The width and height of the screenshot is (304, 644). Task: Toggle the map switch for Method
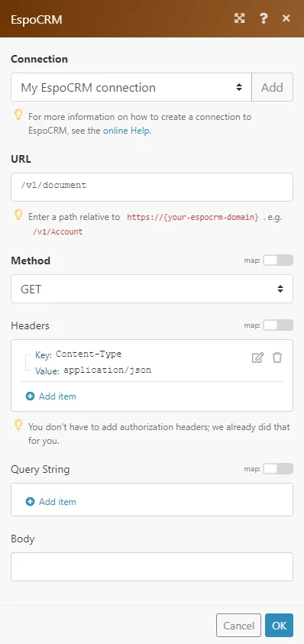point(278,261)
